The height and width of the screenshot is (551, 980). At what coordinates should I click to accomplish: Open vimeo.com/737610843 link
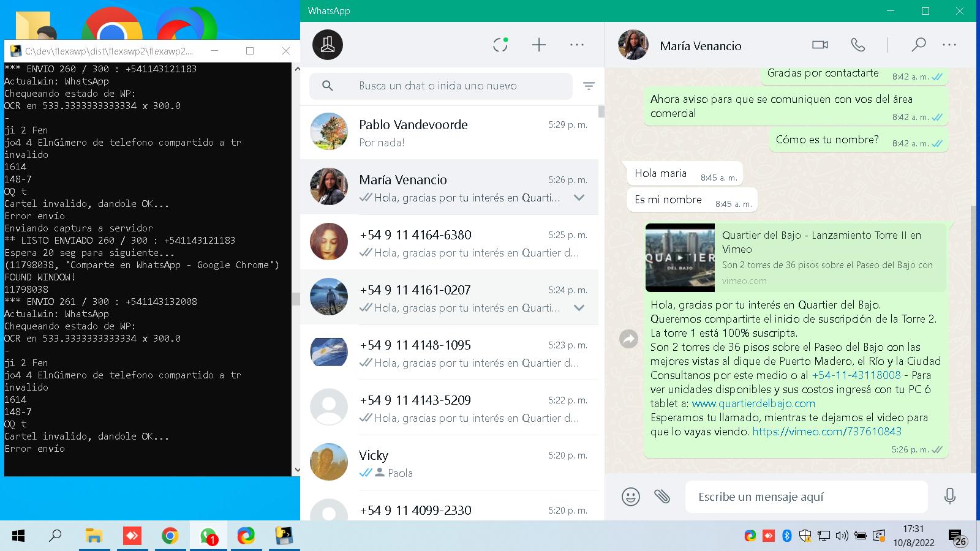(827, 432)
